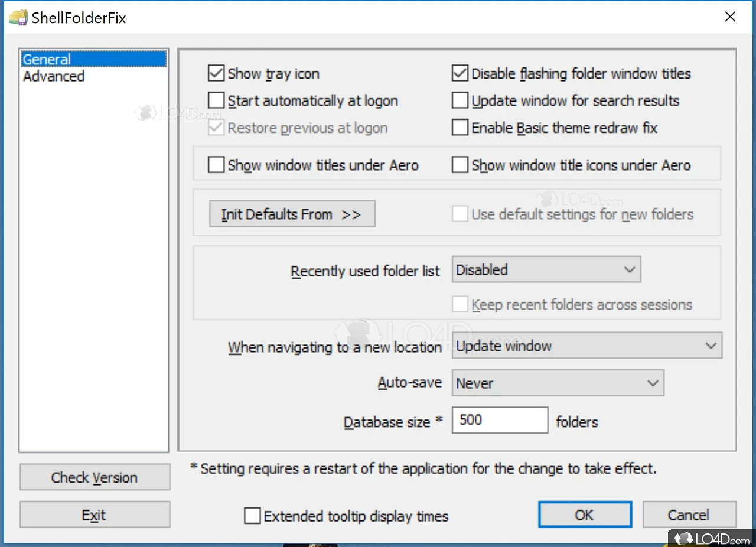Switch to the Advanced settings page
This screenshot has height=547, width=756.
click(53, 76)
